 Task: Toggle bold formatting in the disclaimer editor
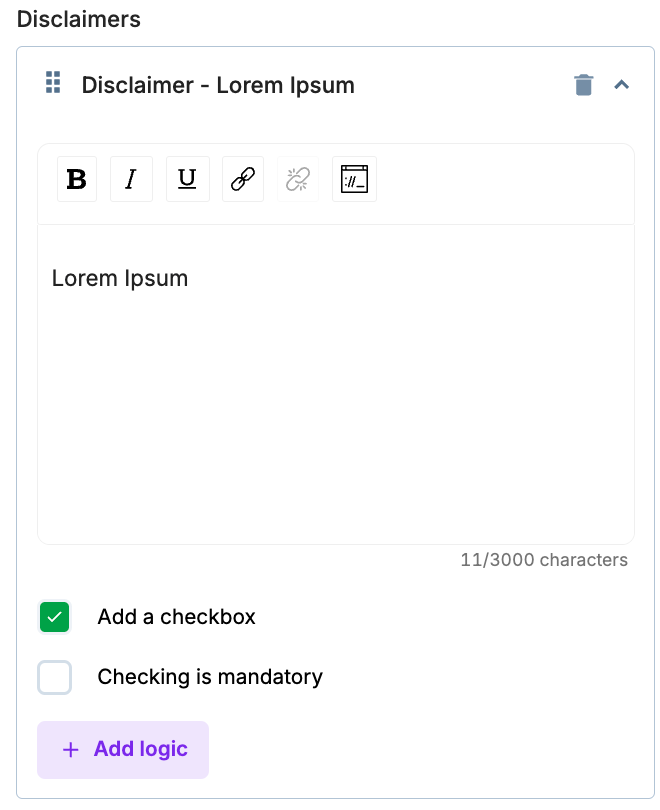pyautogui.click(x=77, y=180)
